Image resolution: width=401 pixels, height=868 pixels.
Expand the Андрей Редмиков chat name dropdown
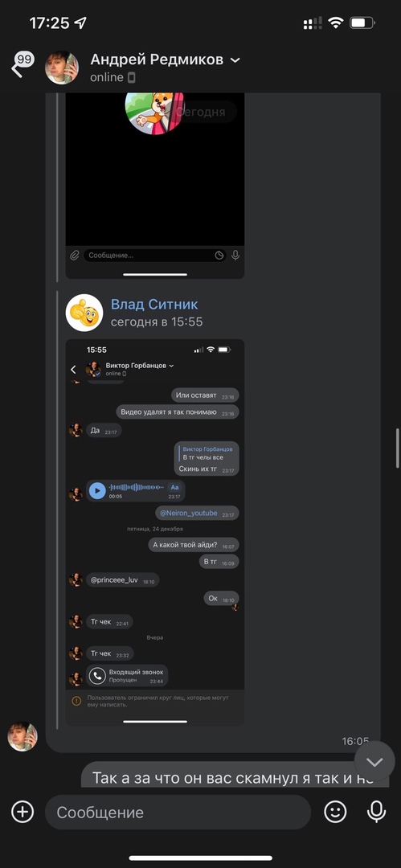pyautogui.click(x=235, y=59)
